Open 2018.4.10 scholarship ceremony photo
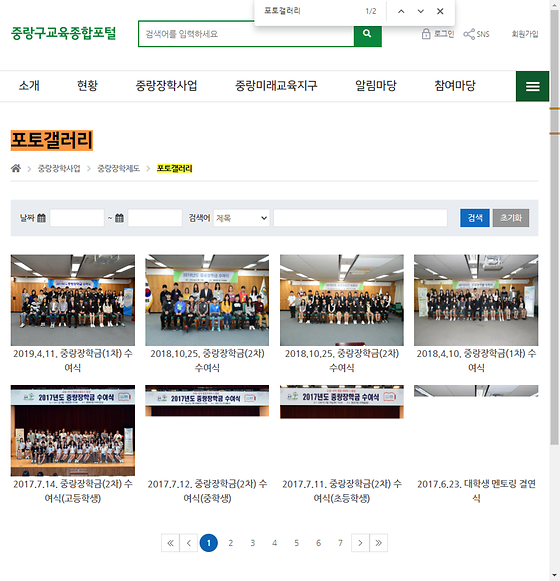 (476, 300)
